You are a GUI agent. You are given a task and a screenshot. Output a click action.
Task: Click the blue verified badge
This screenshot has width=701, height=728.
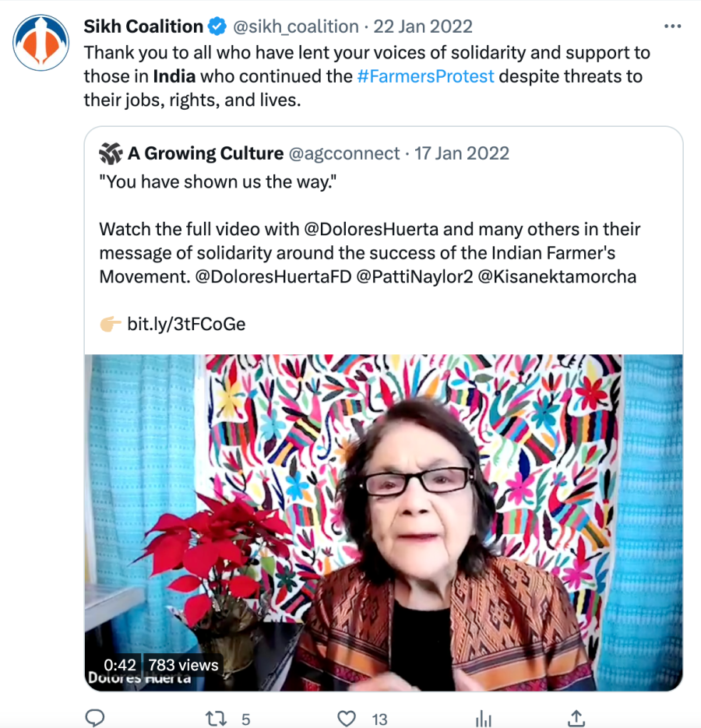pyautogui.click(x=217, y=26)
